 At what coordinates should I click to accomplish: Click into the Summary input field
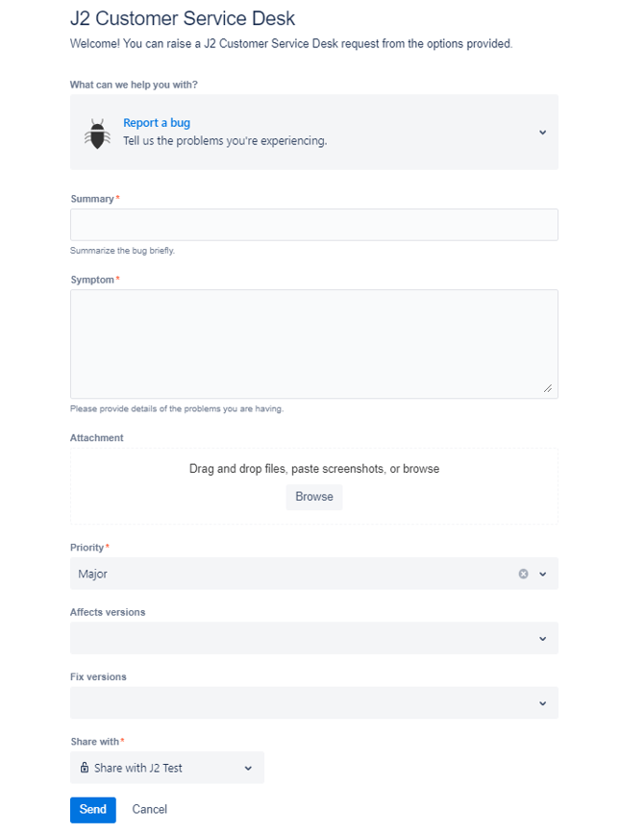(314, 225)
